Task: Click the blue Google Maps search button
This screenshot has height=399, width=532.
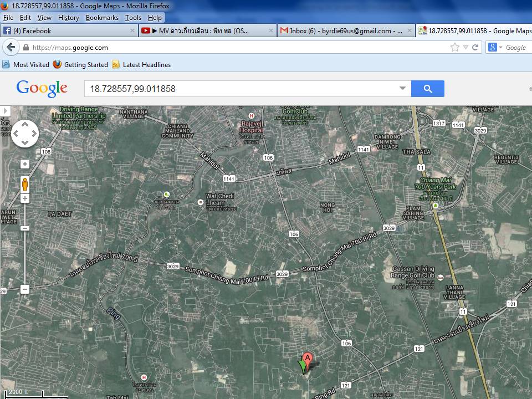Action: pos(427,89)
